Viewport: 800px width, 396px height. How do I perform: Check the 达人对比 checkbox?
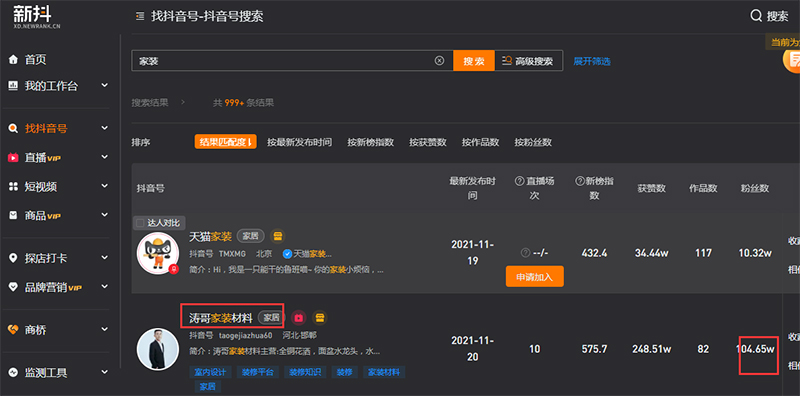tap(140, 223)
